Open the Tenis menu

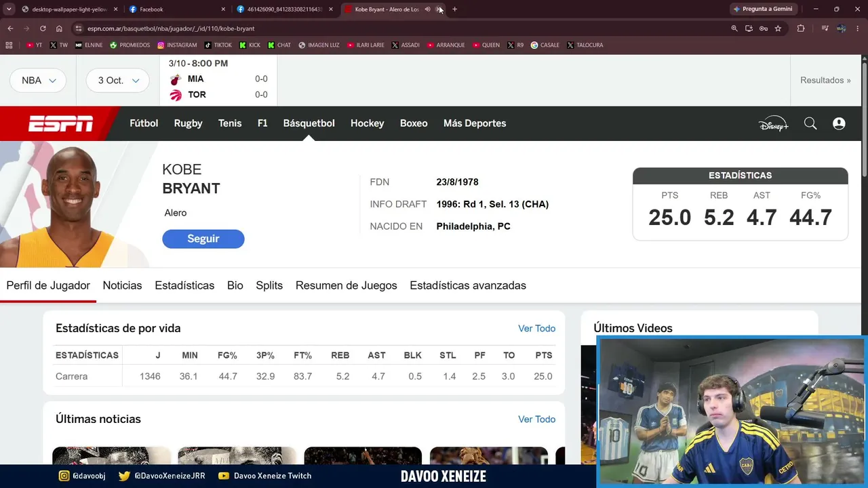[230, 123]
